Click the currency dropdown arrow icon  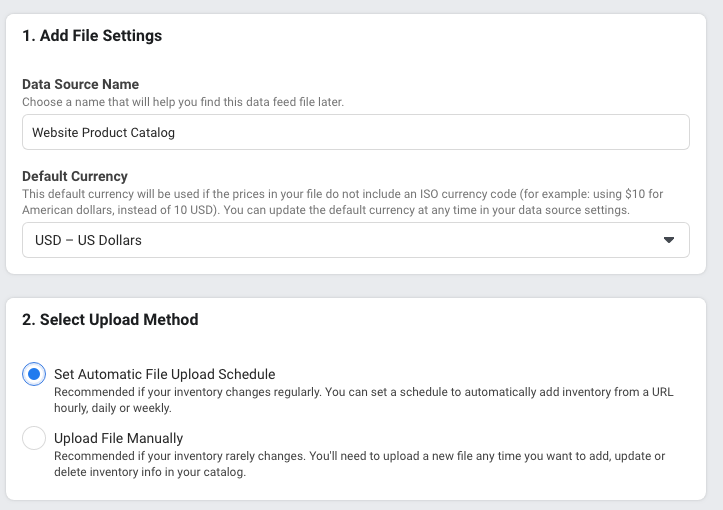(669, 240)
